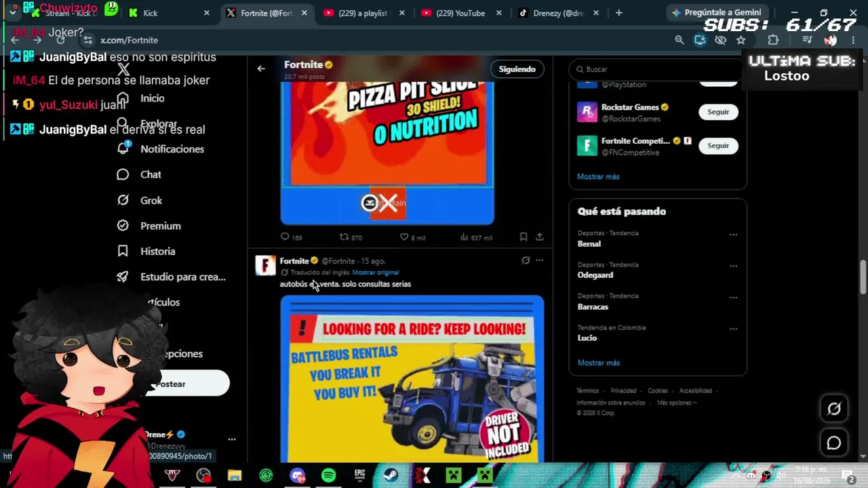The width and height of the screenshot is (868, 488).
Task: Open Notificaciones in the X sidebar
Action: pos(161,149)
